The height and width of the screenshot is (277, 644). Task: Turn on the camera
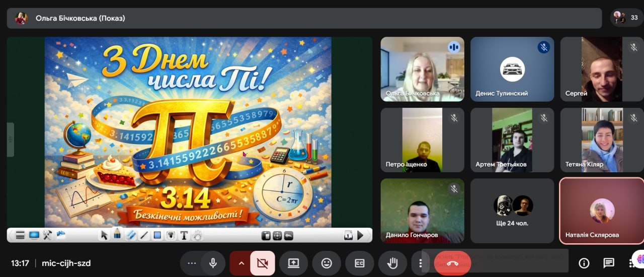[262, 263]
